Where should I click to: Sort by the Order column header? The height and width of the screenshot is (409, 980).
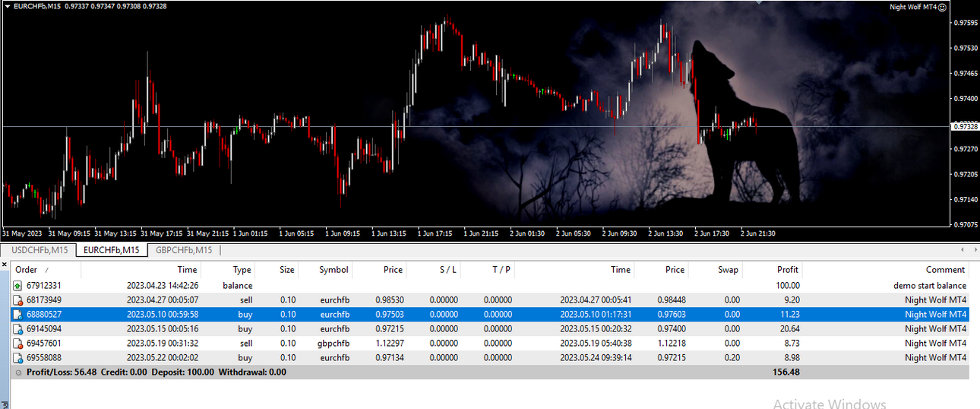click(x=46, y=270)
